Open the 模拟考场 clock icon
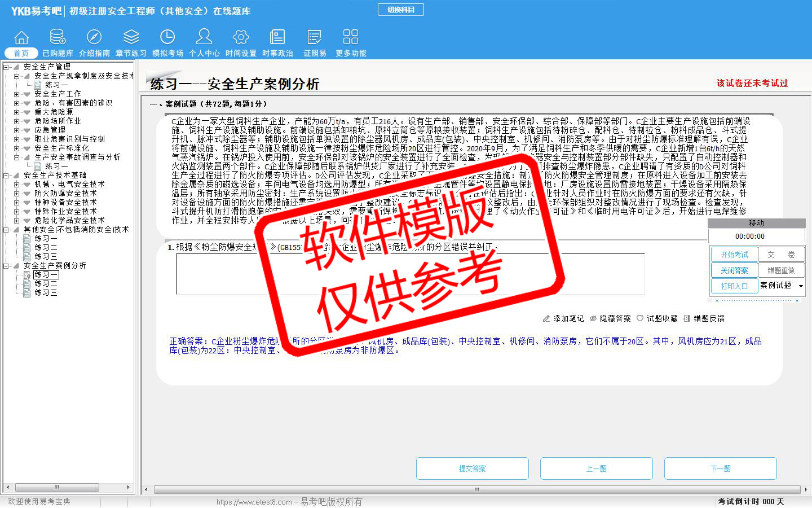This screenshot has width=812, height=508. (167, 38)
